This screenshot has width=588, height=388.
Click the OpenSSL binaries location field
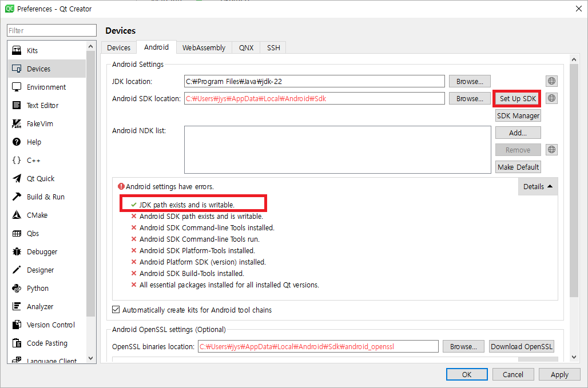tap(318, 346)
